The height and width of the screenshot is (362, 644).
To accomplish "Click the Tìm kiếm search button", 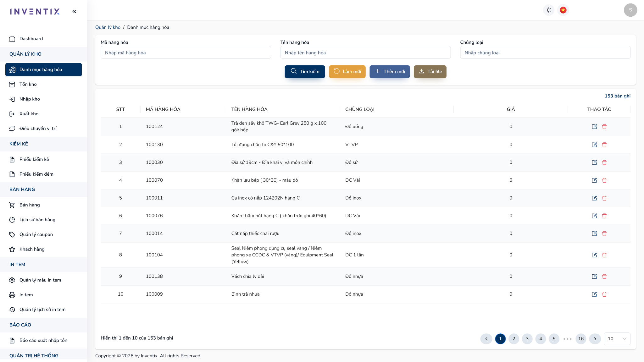I will pyautogui.click(x=305, y=72).
